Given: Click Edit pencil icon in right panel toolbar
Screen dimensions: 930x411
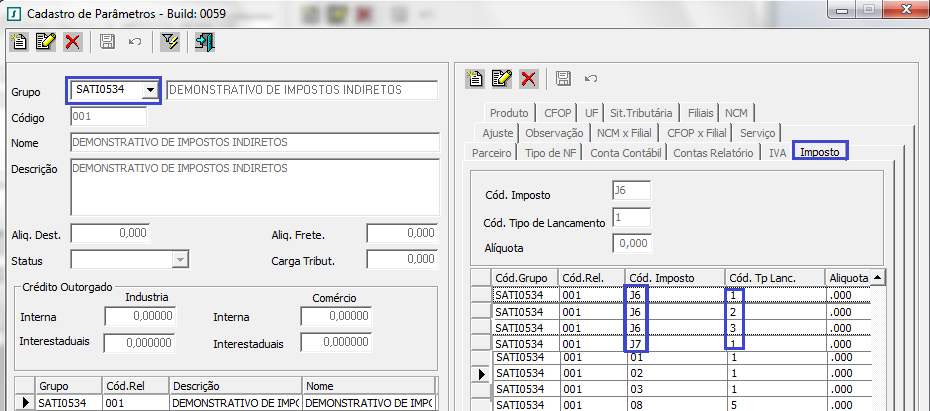Looking at the screenshot, I should [x=502, y=78].
